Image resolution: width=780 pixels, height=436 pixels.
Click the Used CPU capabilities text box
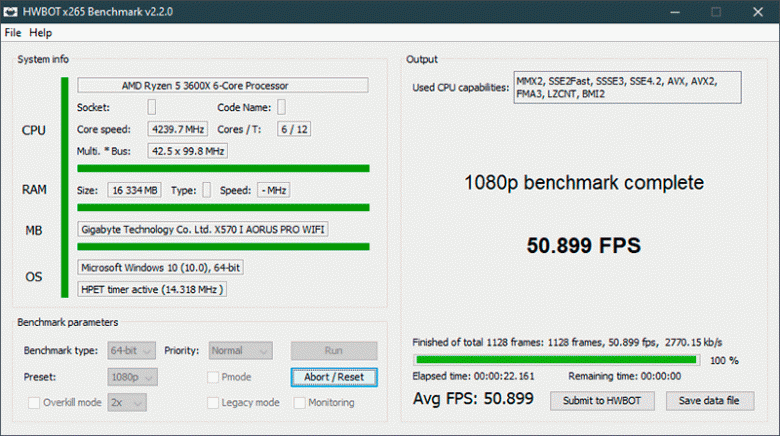point(627,88)
